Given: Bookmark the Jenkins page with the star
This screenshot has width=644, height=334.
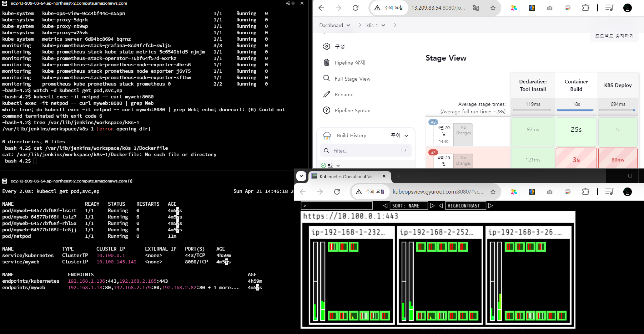Looking at the screenshot, I should (493, 8).
